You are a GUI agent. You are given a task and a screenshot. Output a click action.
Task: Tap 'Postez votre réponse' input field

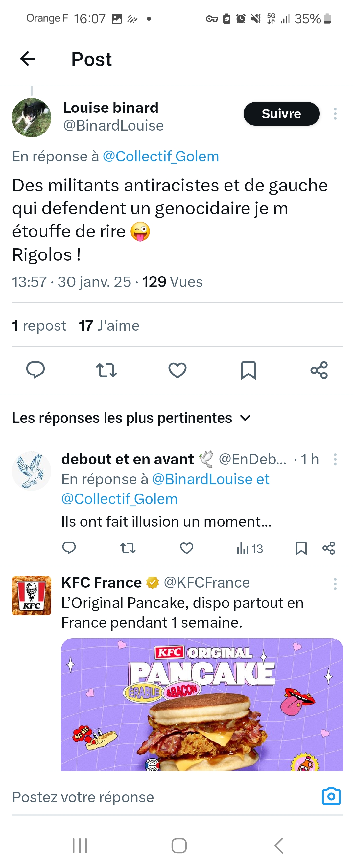[x=162, y=797]
